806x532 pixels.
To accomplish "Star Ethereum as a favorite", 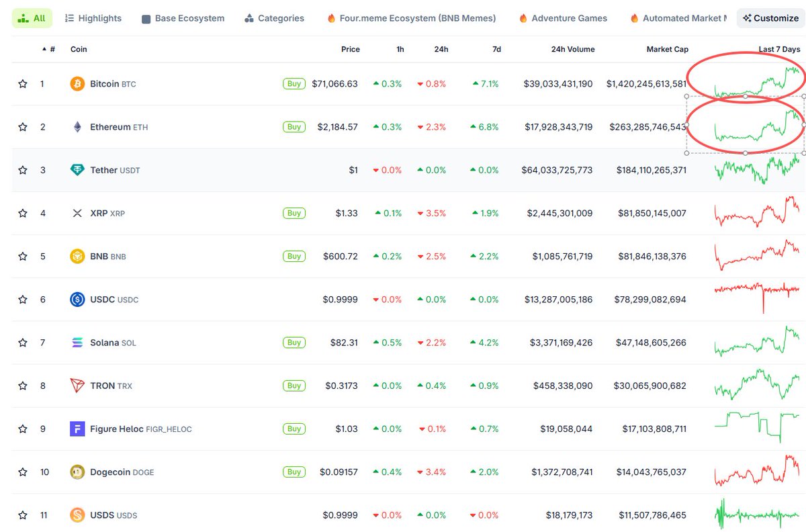I will tap(23, 127).
